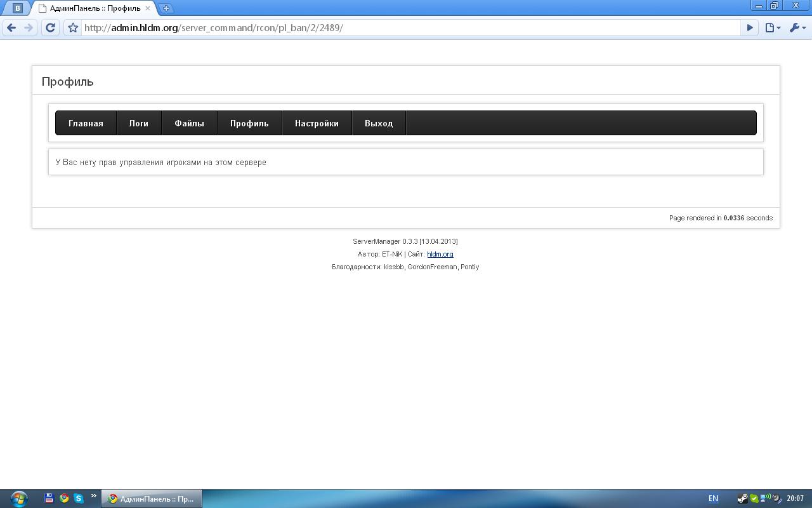Open a new tab with the plus button

(166, 8)
